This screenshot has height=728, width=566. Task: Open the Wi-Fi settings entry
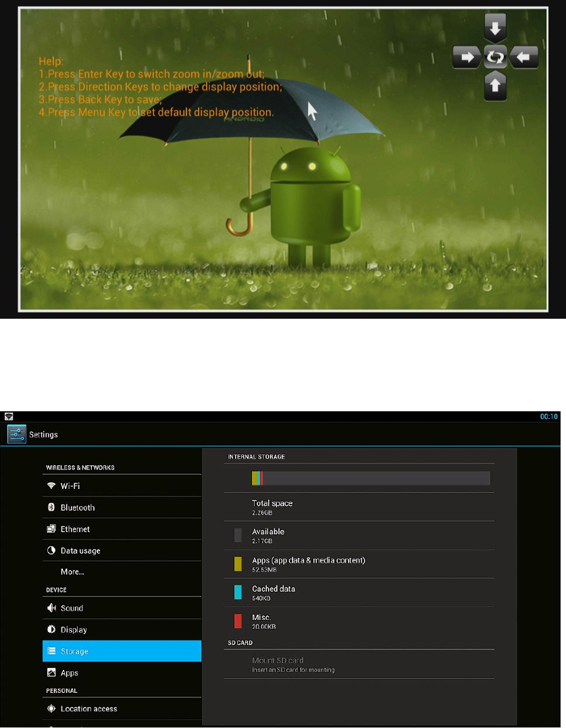point(122,486)
